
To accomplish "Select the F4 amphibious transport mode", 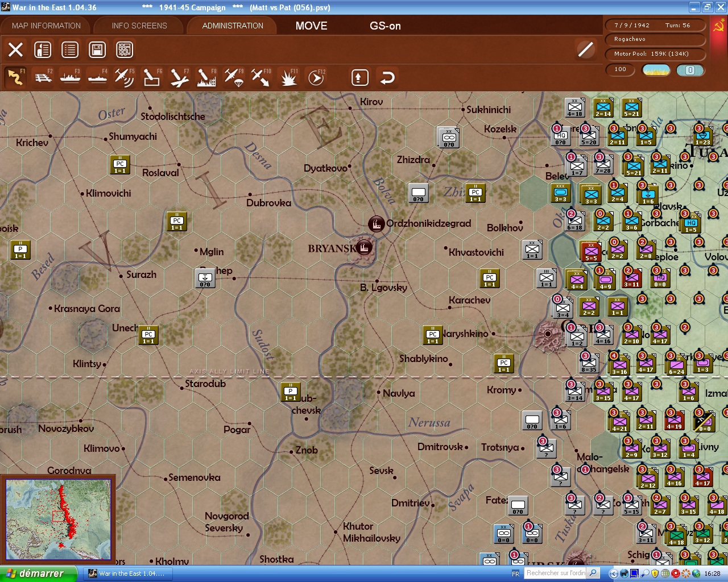I will tap(97, 77).
